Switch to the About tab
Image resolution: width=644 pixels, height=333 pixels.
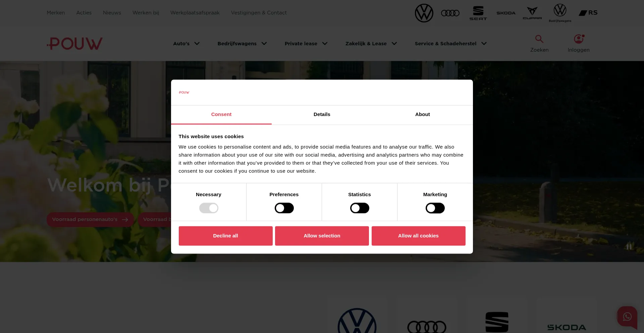point(423,114)
